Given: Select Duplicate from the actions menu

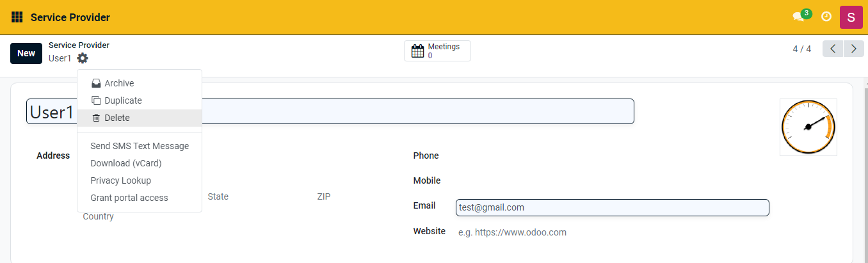Looking at the screenshot, I should [x=123, y=100].
